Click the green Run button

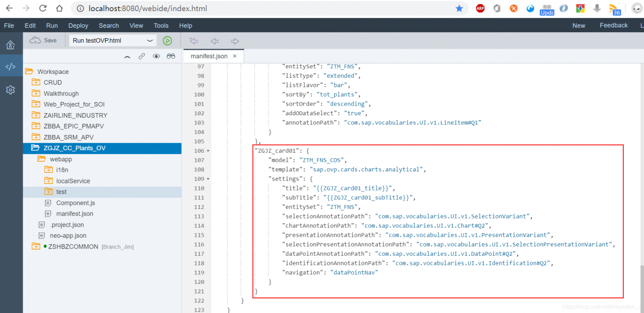(168, 41)
